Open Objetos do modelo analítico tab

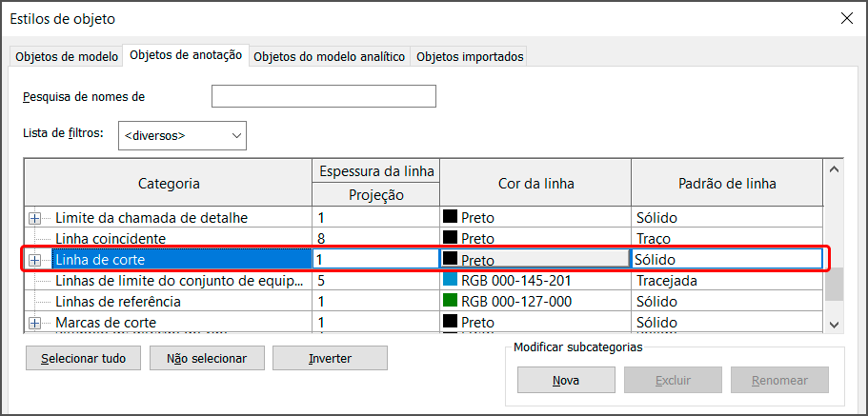(x=330, y=57)
